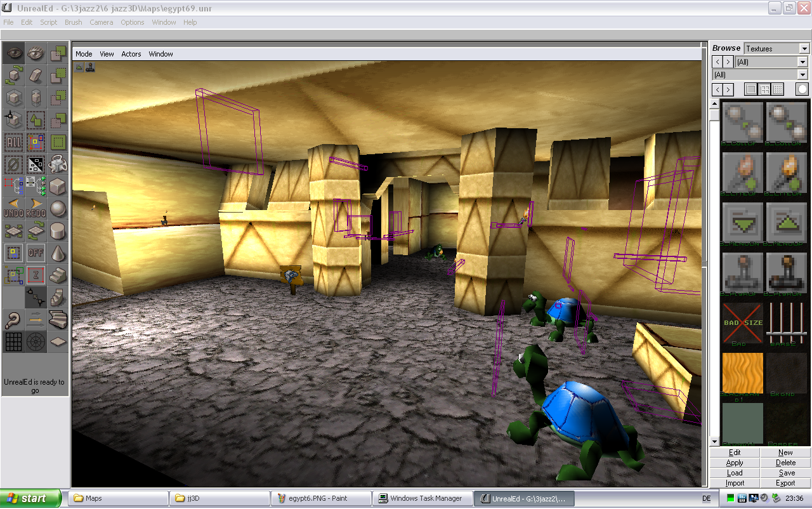Screen dimensions: 812x509
Task: Open egypt6.PNG - Paint from taskbar
Action: pos(321,498)
